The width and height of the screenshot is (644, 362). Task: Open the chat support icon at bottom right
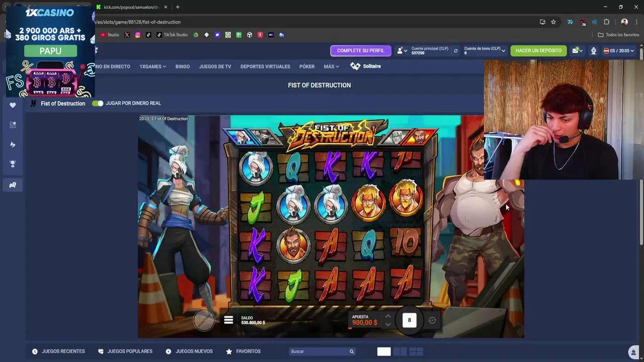(x=633, y=352)
